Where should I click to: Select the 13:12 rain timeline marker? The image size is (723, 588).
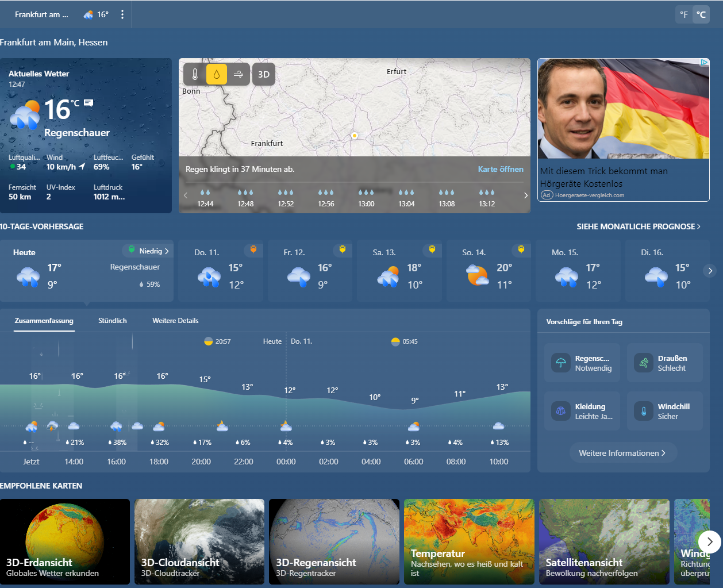[x=487, y=198]
